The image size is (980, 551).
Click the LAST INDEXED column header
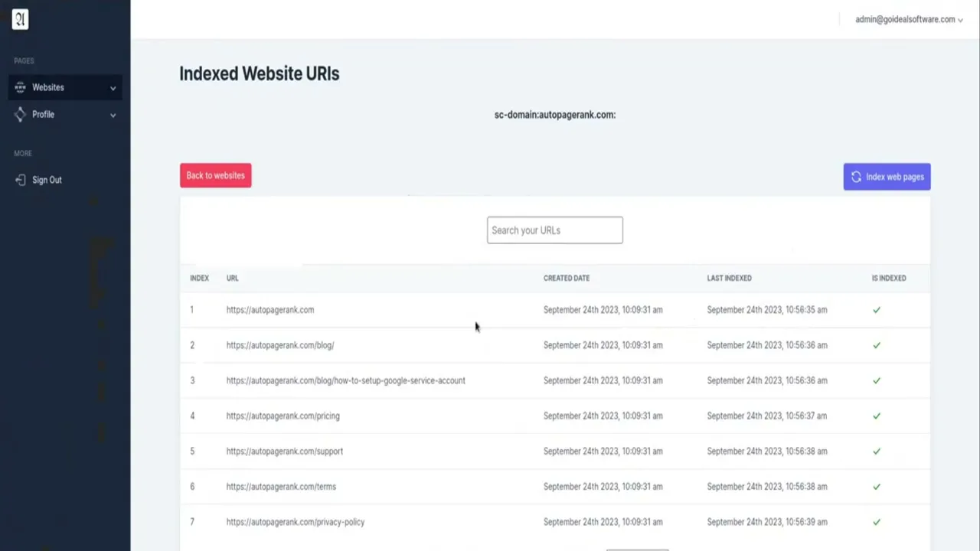pos(729,278)
